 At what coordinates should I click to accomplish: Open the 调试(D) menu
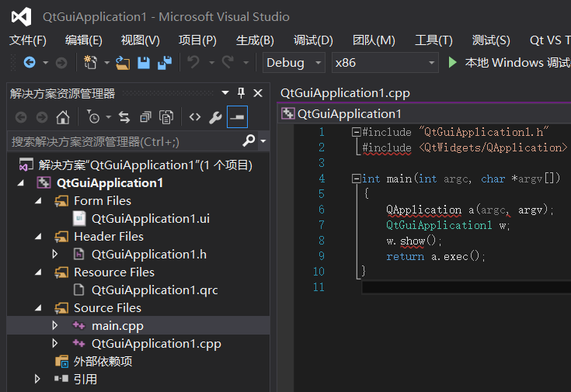pos(313,40)
